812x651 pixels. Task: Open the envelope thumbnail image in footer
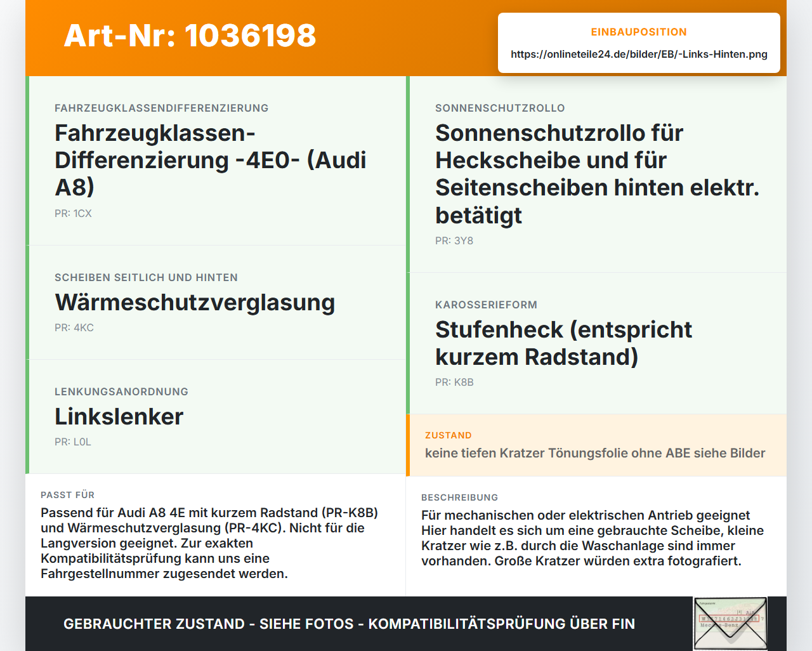(730, 624)
